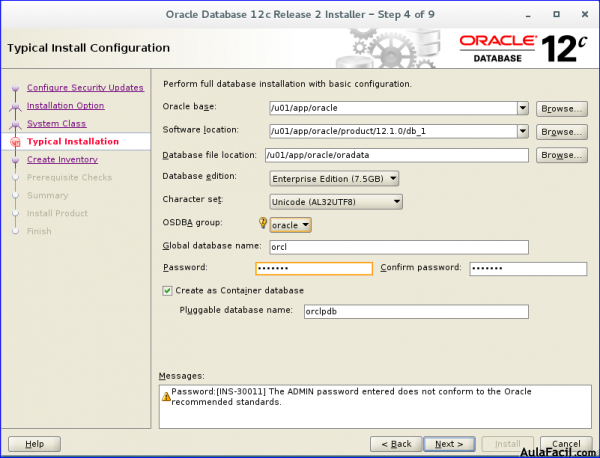Go to Installation Option step
Screen dimensions: 600x458
coord(65,106)
